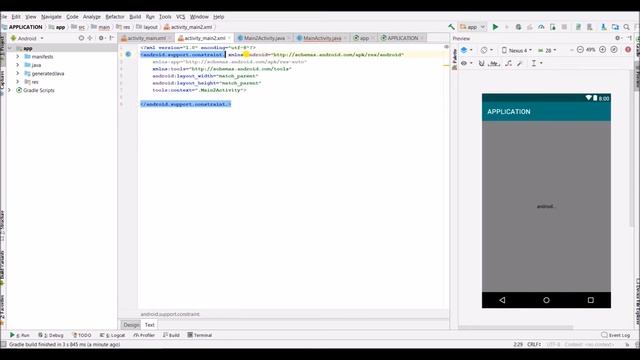Screen dimensions: 640x360
Task: Open the TODO tool window
Action: [82, 335]
